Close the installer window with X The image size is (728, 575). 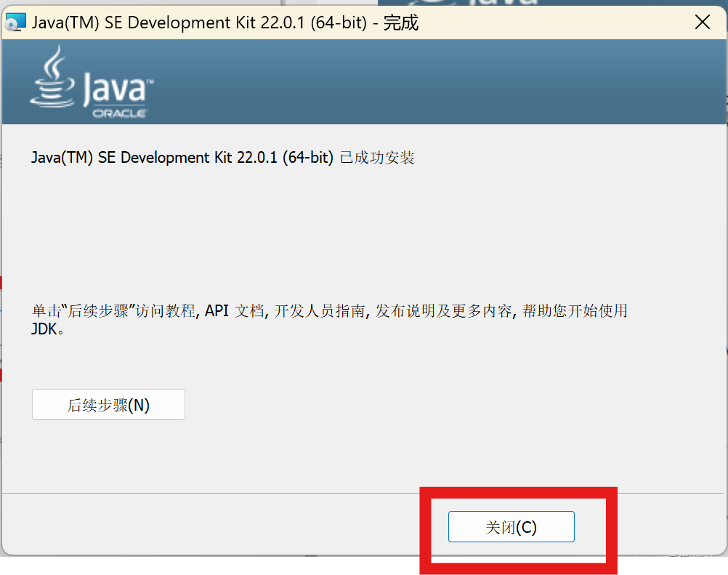point(703,22)
